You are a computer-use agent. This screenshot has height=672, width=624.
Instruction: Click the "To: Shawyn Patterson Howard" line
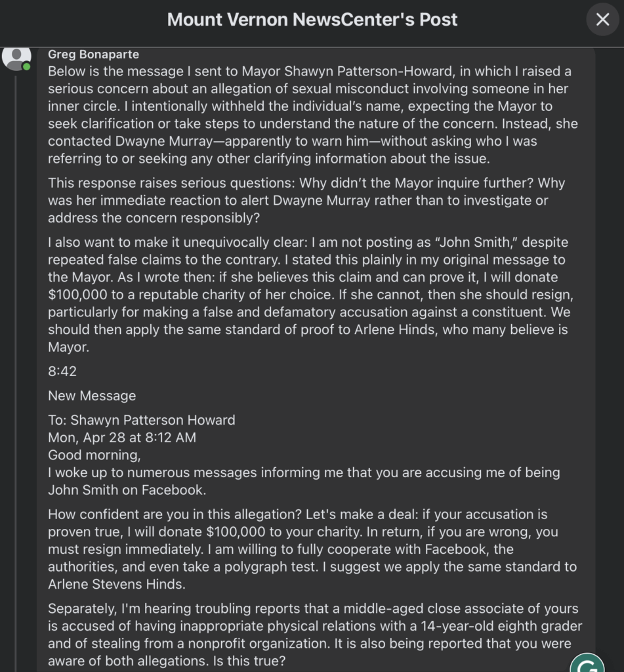pos(142,420)
